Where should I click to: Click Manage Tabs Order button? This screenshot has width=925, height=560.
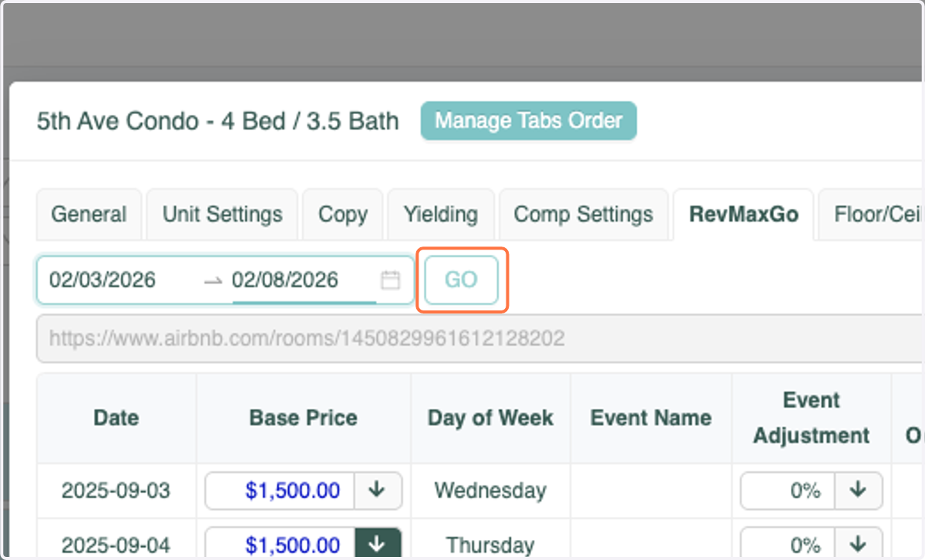coord(529,121)
